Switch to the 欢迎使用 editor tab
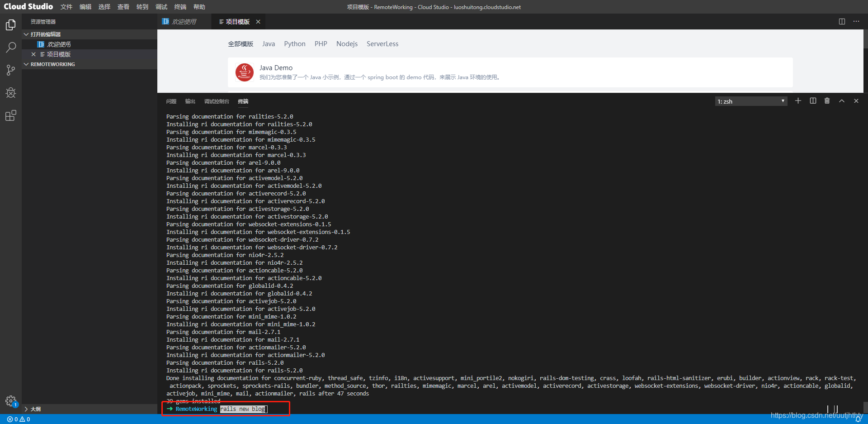Image resolution: width=868 pixels, height=424 pixels. [x=184, y=22]
